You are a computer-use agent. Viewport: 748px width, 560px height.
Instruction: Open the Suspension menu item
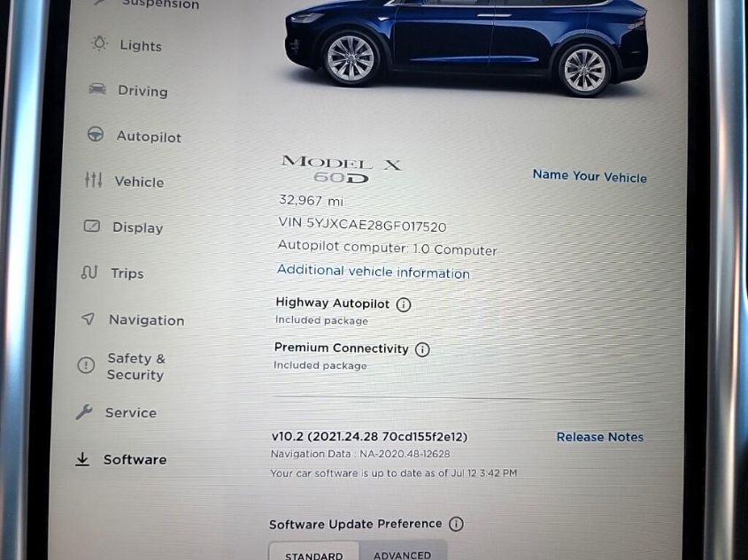[x=160, y=4]
